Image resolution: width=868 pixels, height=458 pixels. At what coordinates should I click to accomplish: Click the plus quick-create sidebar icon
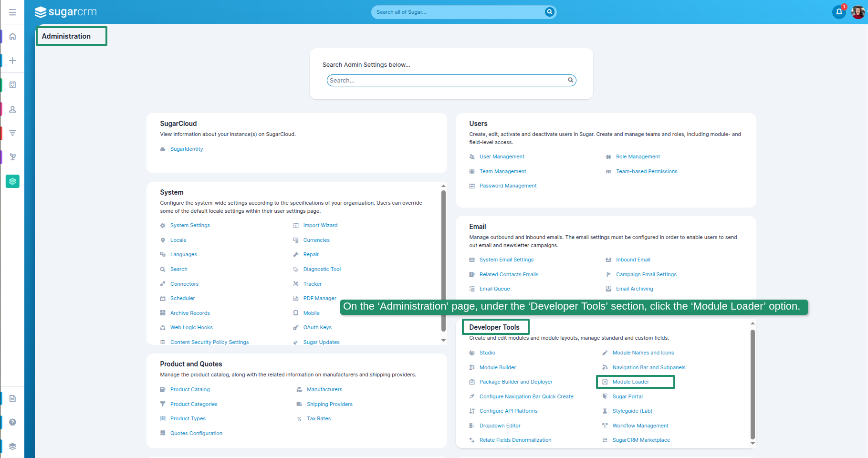coord(13,61)
